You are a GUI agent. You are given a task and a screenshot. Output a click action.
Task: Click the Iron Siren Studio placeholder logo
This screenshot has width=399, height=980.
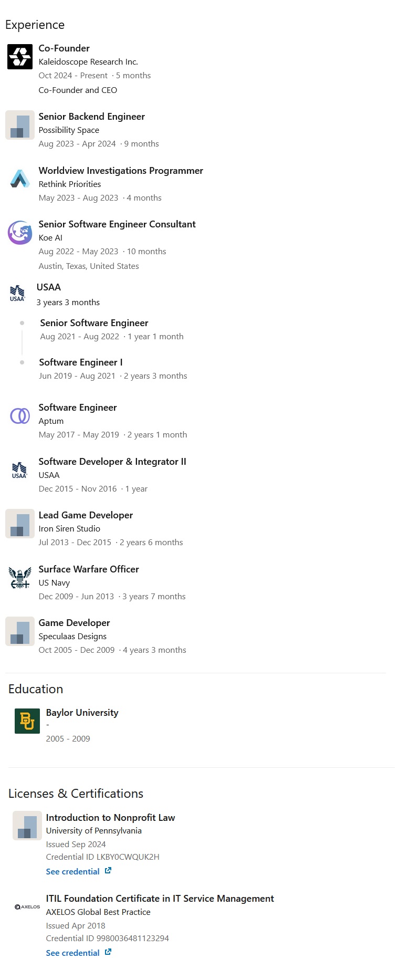coord(20,524)
